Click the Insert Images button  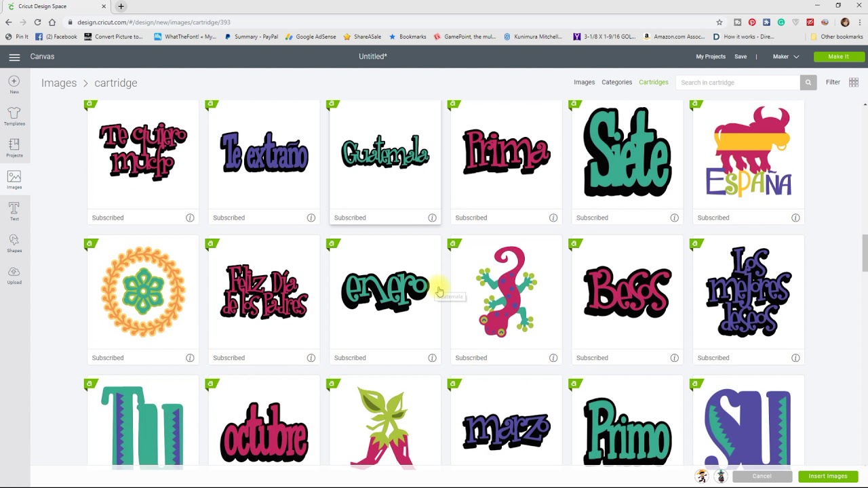click(828, 476)
